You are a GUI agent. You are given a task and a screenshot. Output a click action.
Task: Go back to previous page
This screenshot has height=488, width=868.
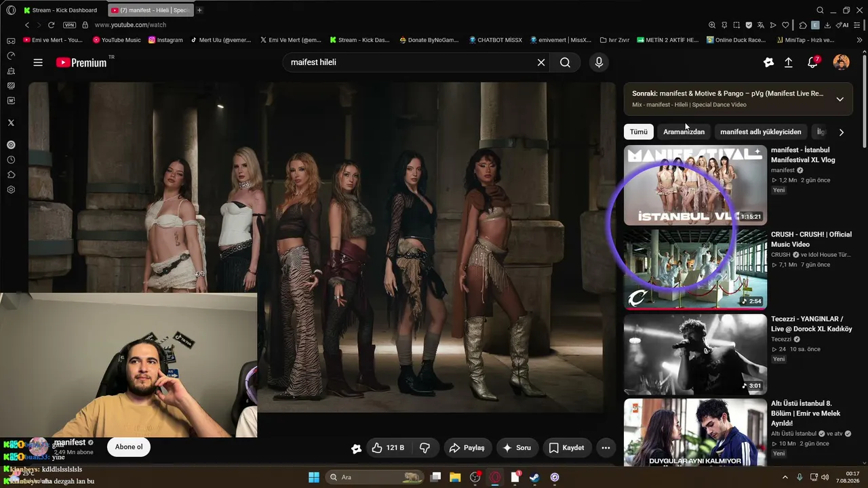[27, 25]
